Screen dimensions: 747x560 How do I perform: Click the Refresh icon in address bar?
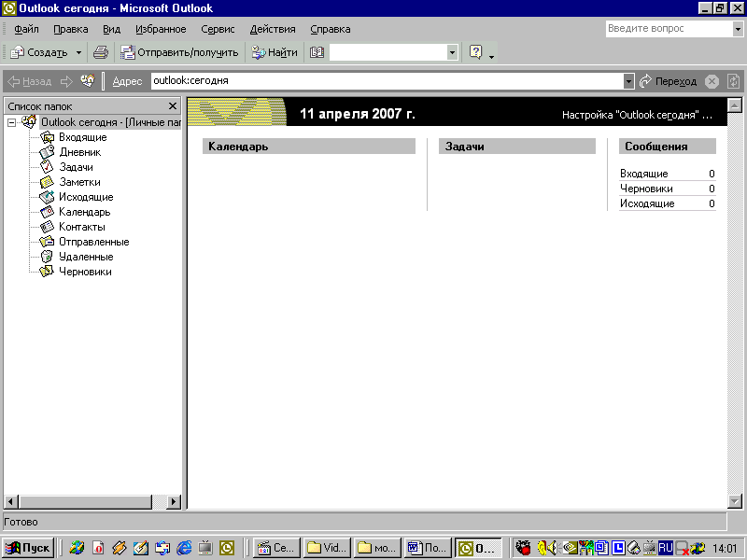coord(733,81)
